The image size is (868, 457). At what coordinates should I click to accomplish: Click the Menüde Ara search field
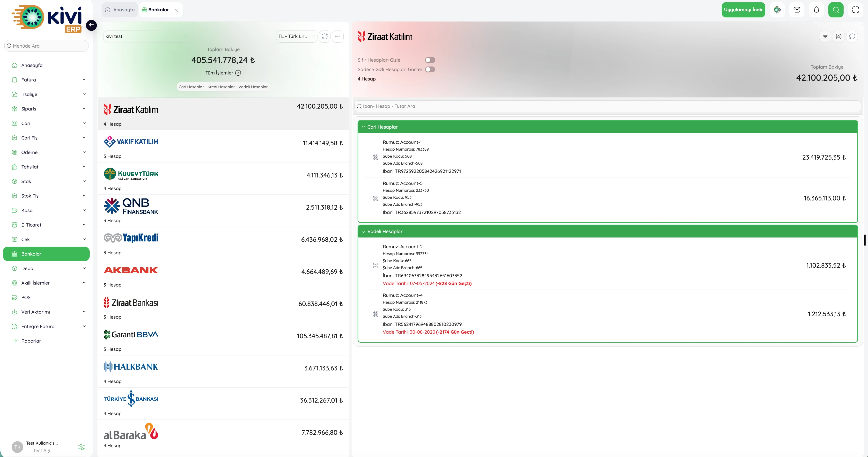click(46, 46)
